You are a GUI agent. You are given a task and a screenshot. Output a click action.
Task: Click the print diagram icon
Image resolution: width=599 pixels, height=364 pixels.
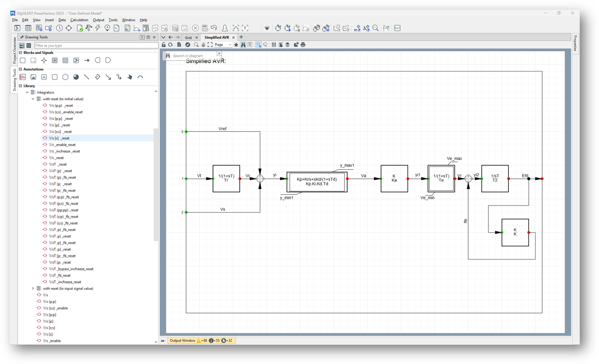[303, 45]
